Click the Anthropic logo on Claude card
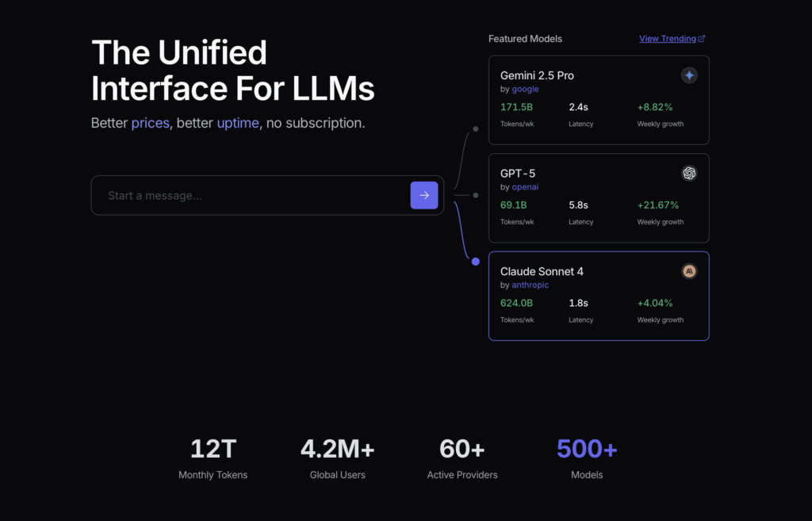Screen dimensions: 812x521 (689, 271)
